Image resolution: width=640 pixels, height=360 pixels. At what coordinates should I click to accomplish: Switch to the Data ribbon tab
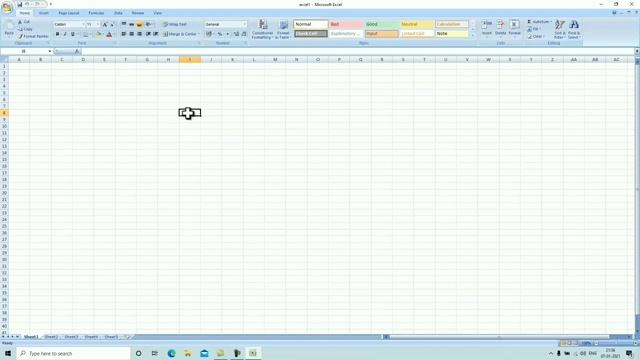click(x=118, y=13)
